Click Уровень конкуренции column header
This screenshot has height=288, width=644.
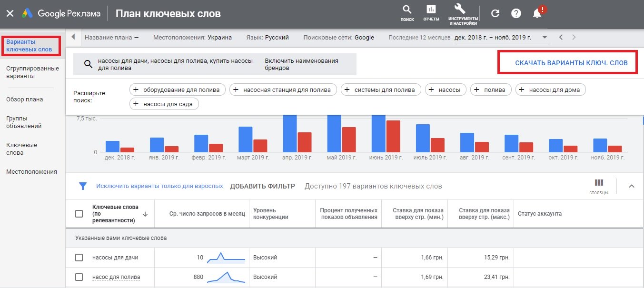click(x=271, y=214)
